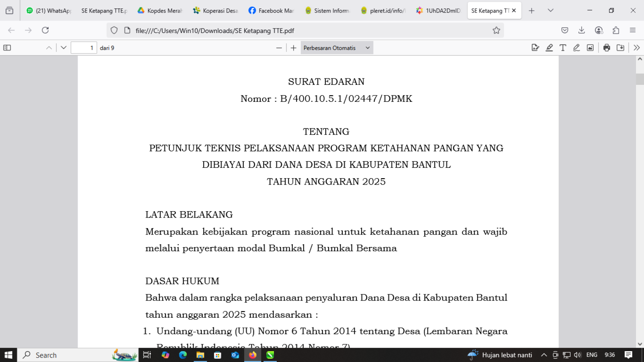Show hidden system tray icons

[x=544, y=355]
